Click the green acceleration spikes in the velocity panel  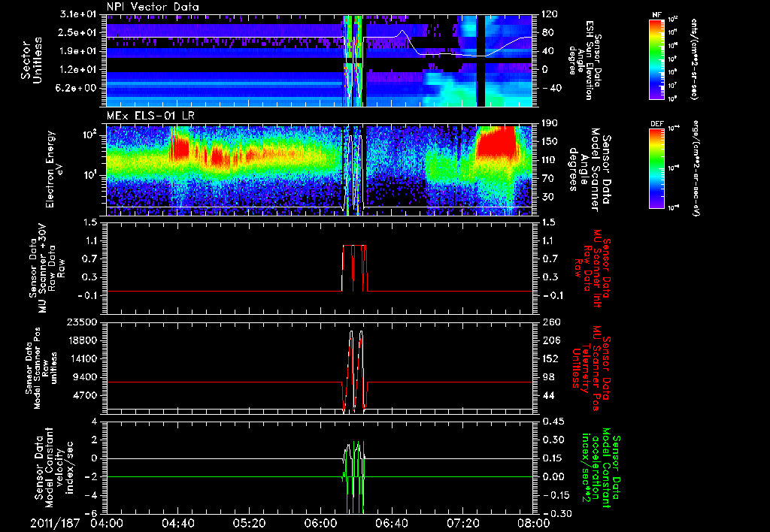(355, 476)
